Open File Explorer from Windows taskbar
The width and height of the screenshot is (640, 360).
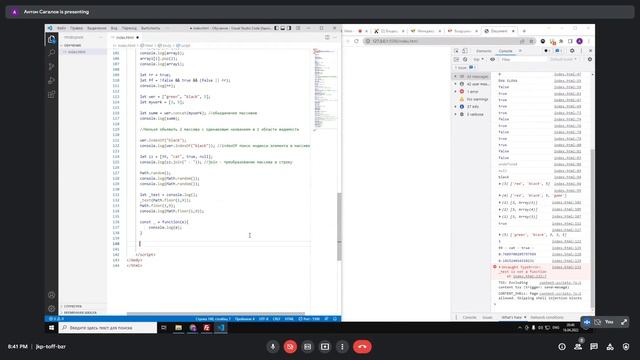(179, 328)
